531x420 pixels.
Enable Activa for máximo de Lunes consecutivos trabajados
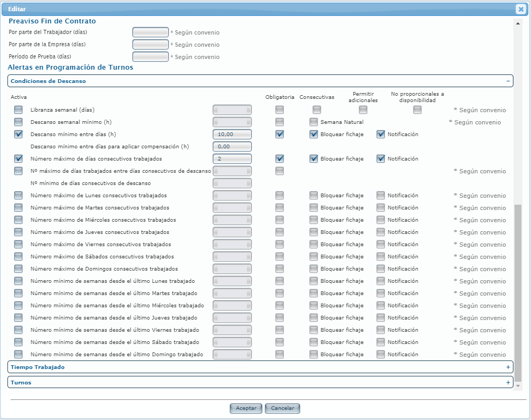click(18, 195)
